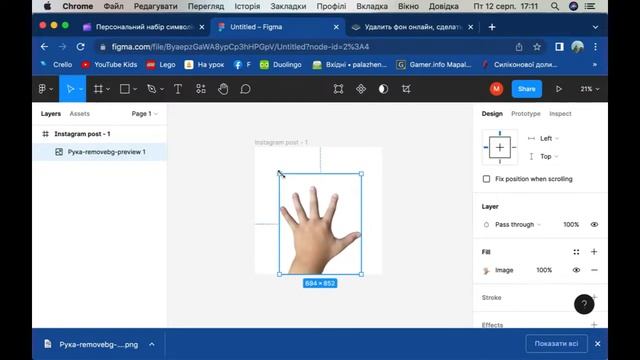Open the Pass through blend mode dropdown
The width and height of the screenshot is (640, 360).
[x=518, y=224]
